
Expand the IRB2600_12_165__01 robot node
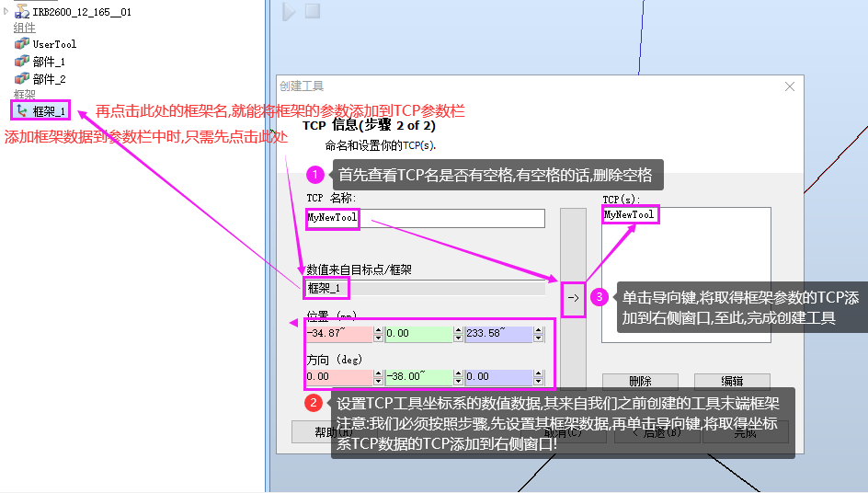pos(6,10)
